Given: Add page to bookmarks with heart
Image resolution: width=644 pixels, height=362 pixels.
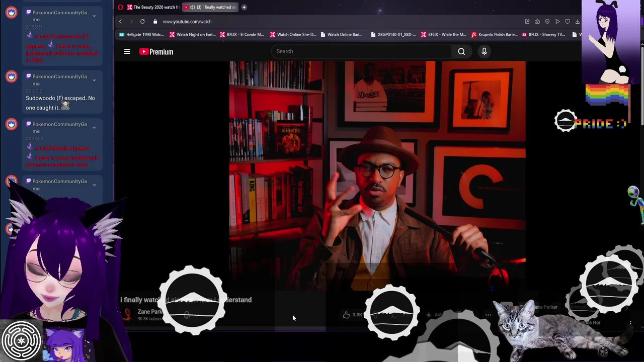Looking at the screenshot, I should click(568, 22).
